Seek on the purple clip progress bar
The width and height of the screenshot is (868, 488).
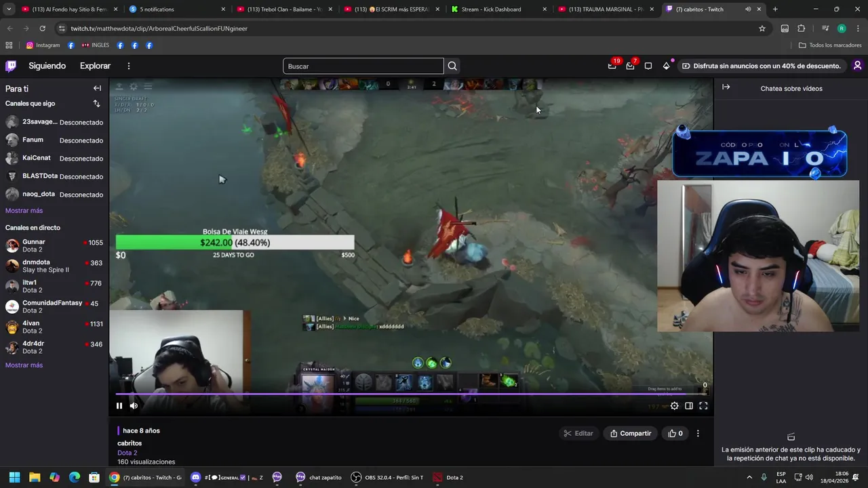(x=411, y=394)
